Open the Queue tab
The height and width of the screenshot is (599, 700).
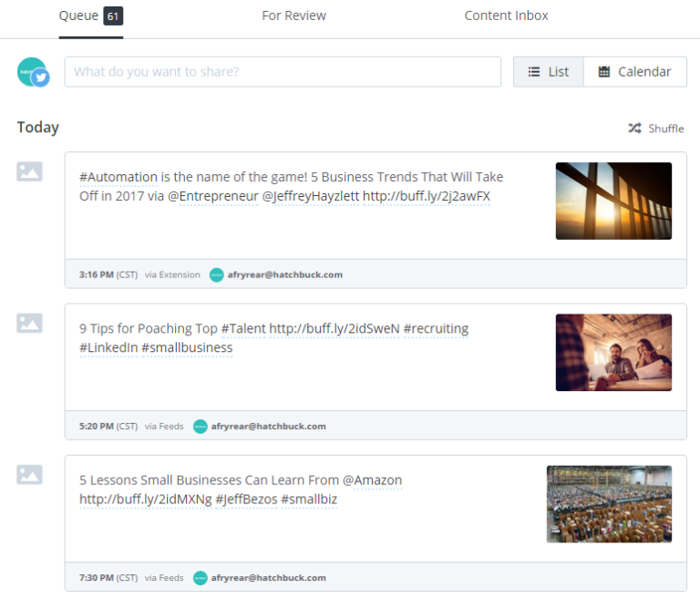pos(91,16)
